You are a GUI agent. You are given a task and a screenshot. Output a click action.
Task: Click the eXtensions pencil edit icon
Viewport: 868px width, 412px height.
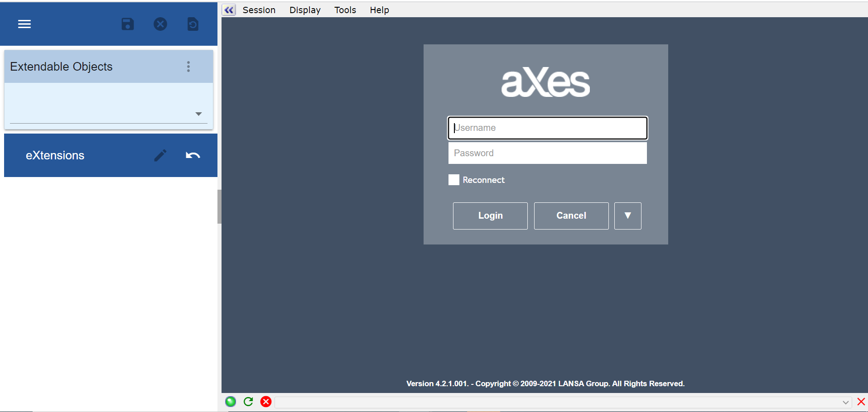click(160, 155)
